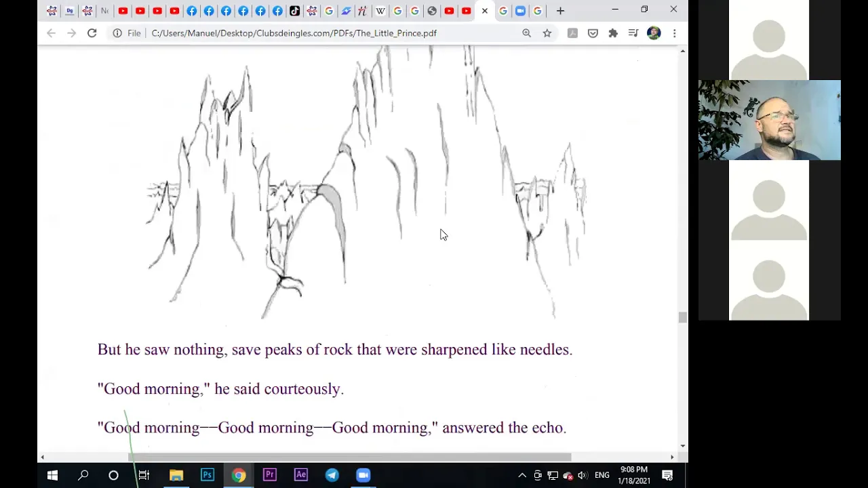Open File Explorer from the taskbar
Viewport: 868px width, 488px height.
point(176,475)
